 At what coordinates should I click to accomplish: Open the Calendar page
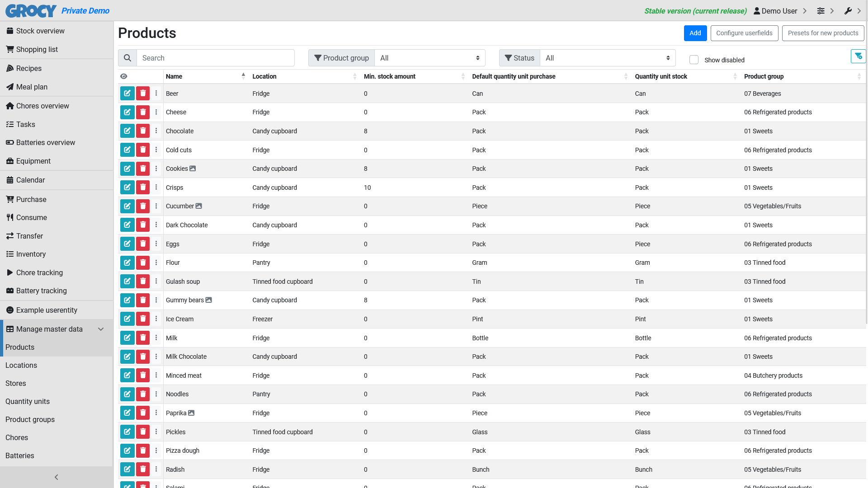pos(57,180)
